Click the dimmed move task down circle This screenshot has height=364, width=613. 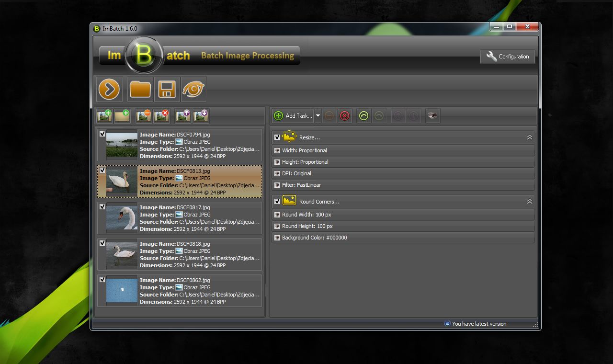tap(414, 115)
